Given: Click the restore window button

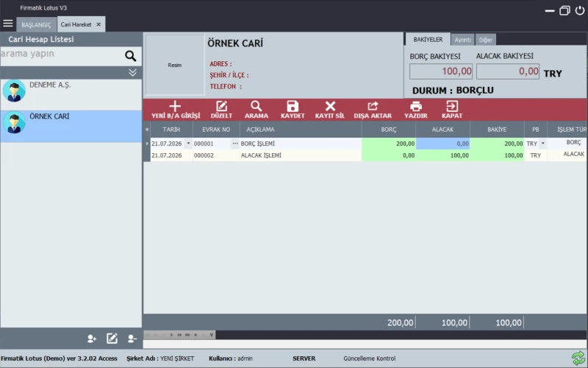Looking at the screenshot, I should click(564, 10).
